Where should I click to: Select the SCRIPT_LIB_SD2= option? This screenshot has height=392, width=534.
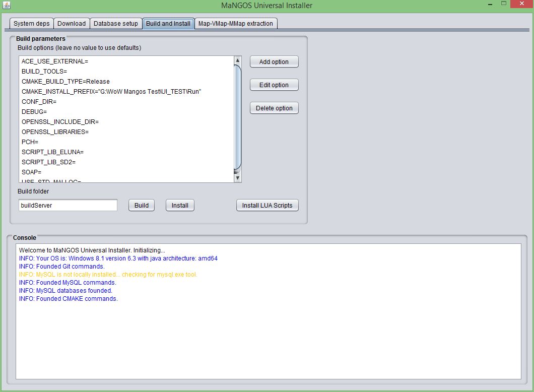tap(126, 162)
